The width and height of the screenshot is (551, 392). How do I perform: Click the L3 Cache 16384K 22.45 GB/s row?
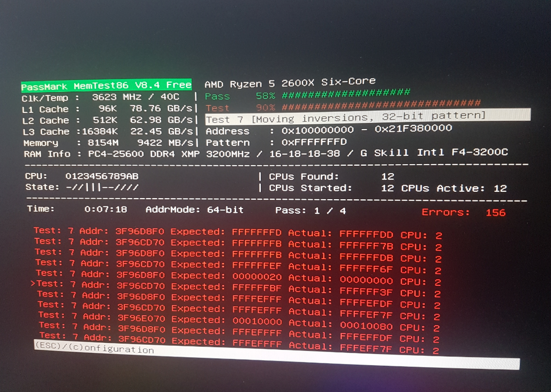click(108, 131)
